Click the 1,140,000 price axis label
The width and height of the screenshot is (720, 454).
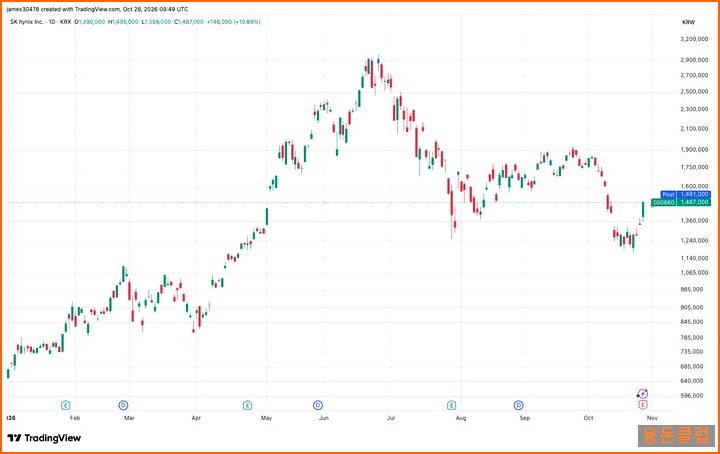[694, 258]
